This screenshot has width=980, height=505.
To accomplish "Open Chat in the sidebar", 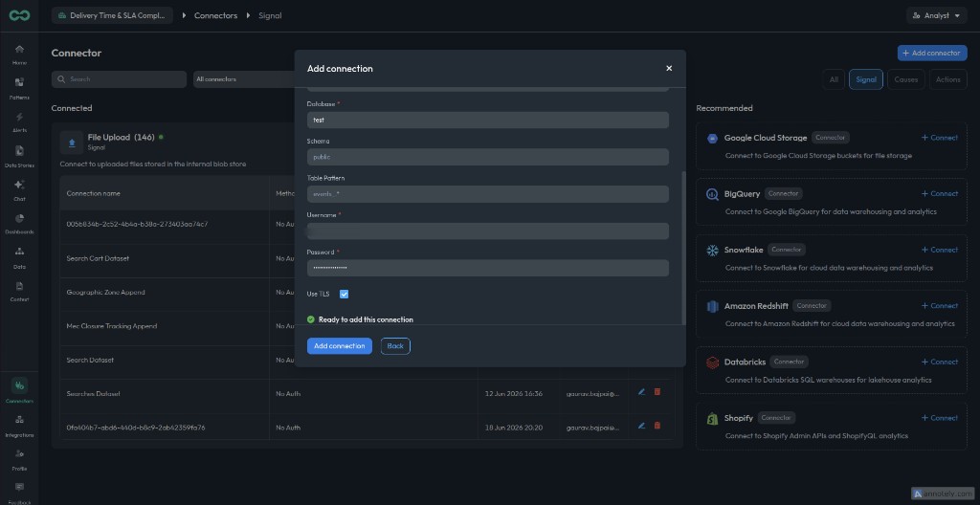I will click(x=19, y=190).
